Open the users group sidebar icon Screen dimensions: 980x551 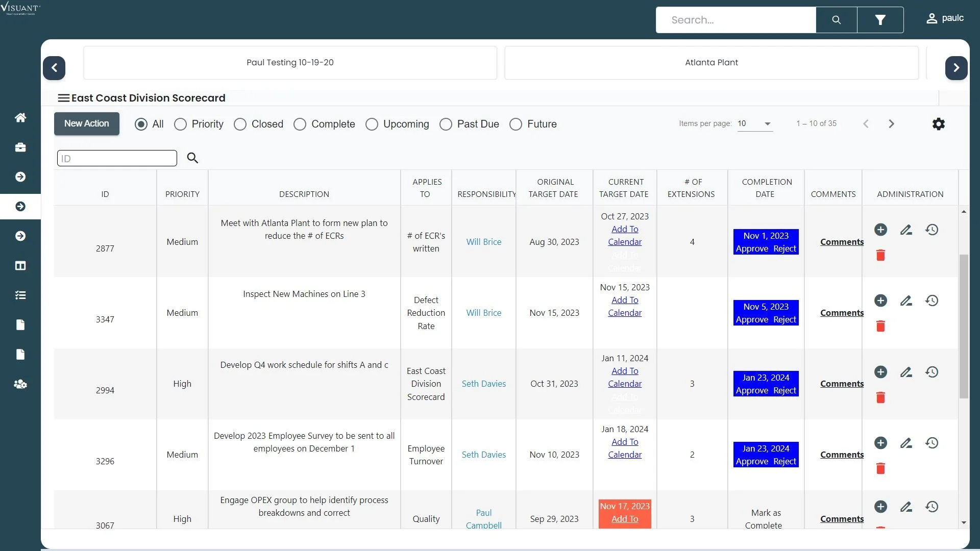[20, 384]
